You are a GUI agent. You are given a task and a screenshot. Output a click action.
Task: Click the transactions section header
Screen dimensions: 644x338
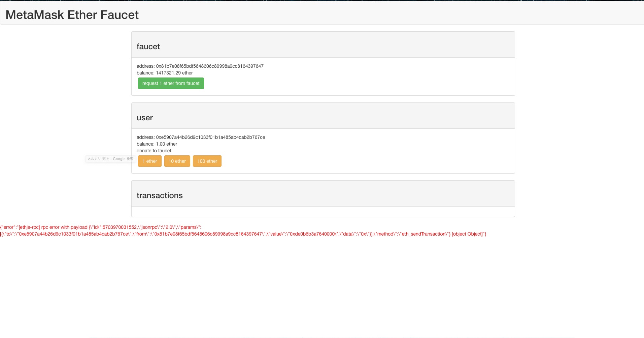[x=160, y=195]
